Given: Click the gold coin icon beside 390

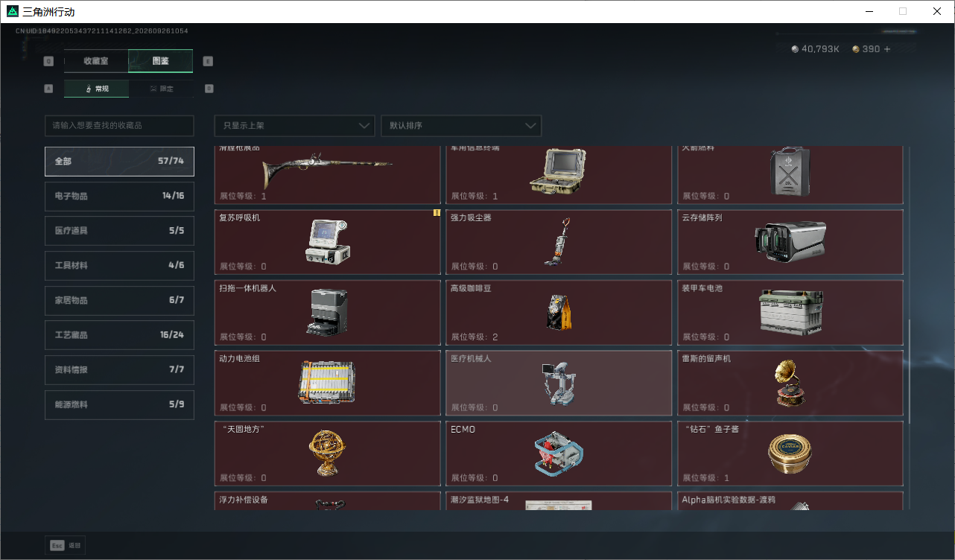Looking at the screenshot, I should pos(856,49).
